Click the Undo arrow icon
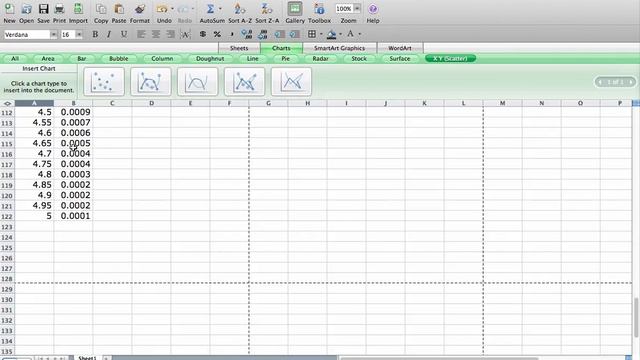This screenshot has height=360, width=640. [162, 9]
